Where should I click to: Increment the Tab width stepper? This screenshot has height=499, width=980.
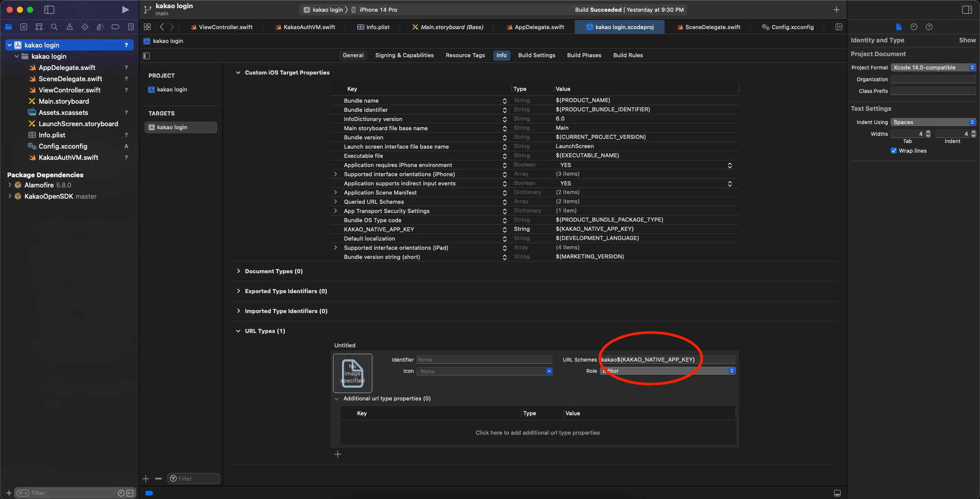[928, 132]
